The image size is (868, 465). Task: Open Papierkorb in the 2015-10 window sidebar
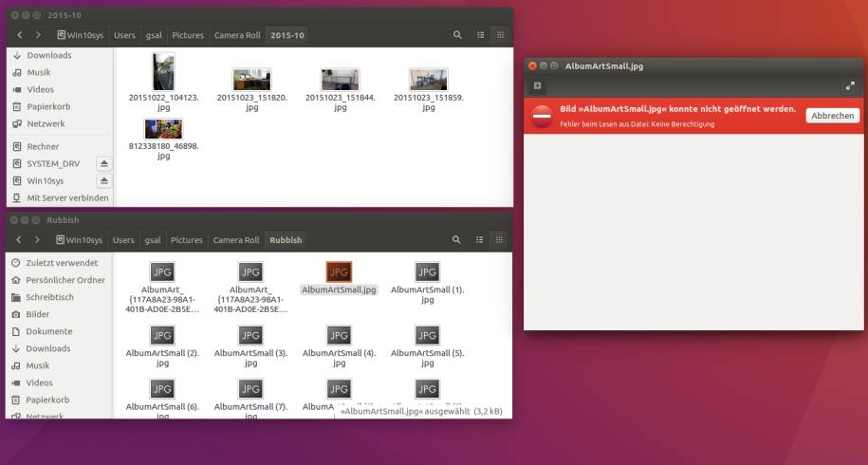pyautogui.click(x=47, y=106)
